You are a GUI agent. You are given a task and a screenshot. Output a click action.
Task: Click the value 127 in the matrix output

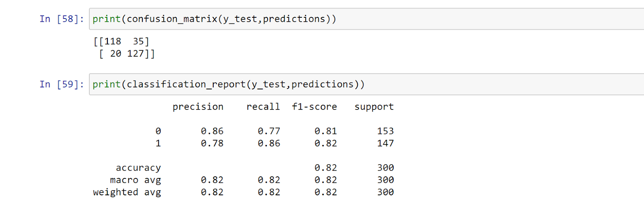(x=136, y=54)
